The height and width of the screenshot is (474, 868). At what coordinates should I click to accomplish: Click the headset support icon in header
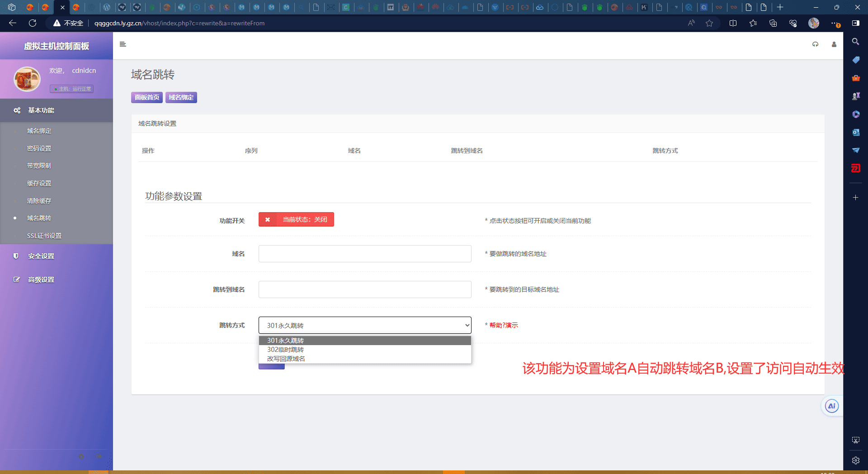pos(815,44)
